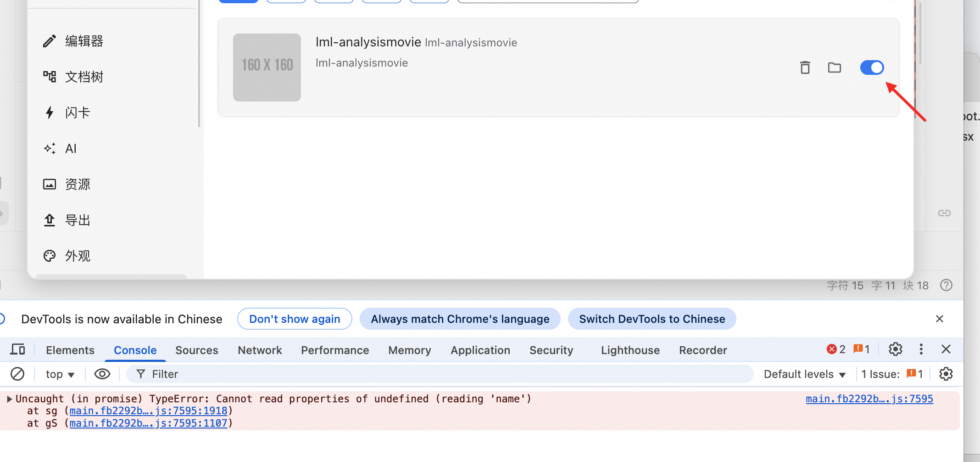Viewport: 980px width, 462px height.
Task: Expand the Default levels dropdown
Action: [804, 374]
